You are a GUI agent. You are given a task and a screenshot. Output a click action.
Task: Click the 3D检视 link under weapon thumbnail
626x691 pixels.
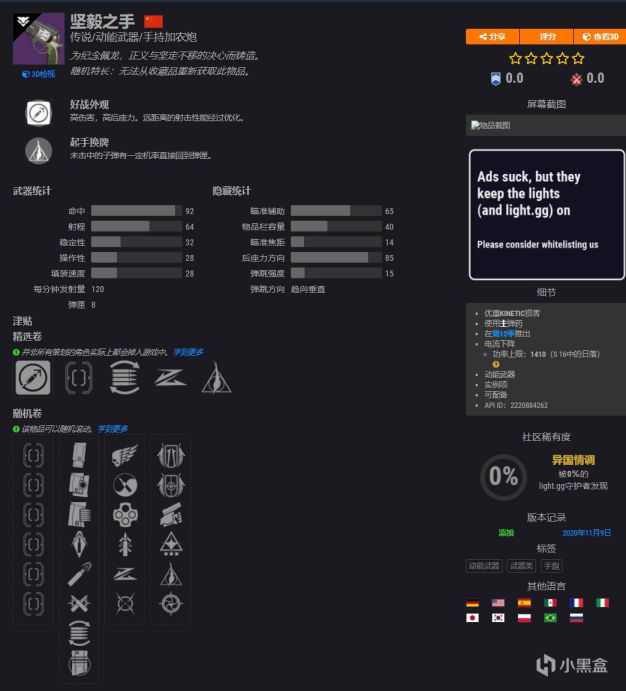(39, 74)
